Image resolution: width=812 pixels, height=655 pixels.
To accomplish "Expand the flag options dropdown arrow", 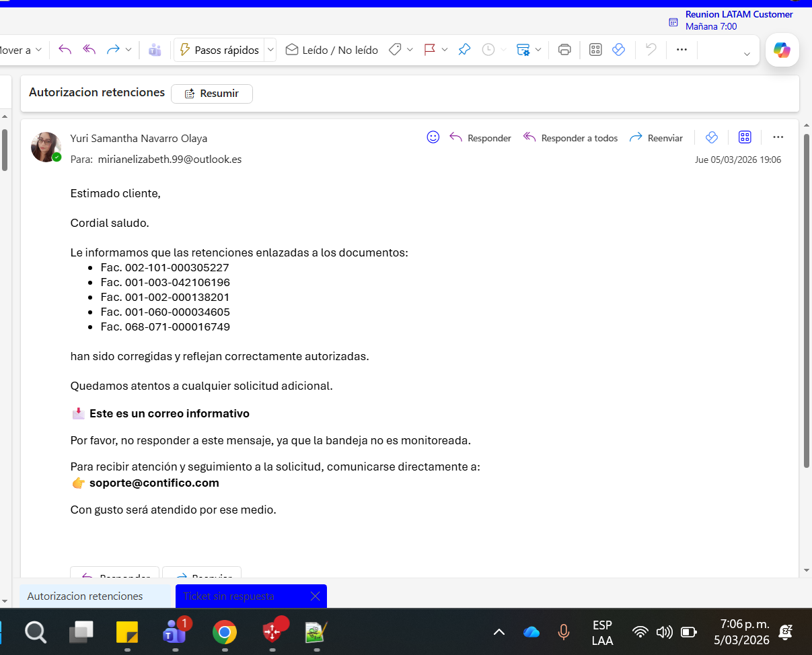I will point(444,50).
